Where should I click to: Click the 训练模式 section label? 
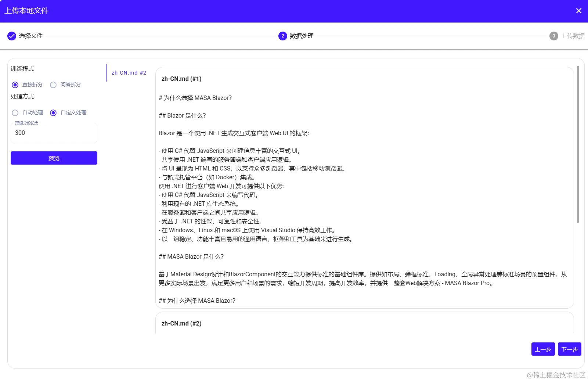[x=22, y=69]
